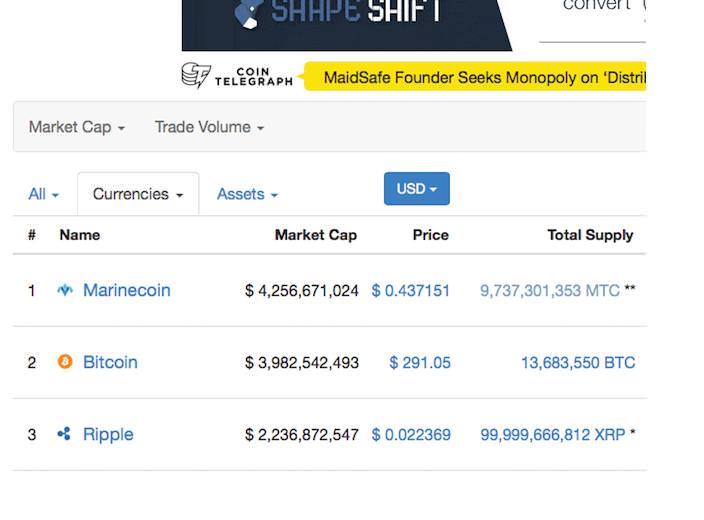Click the orange Bitcoin logo icon
704x520 pixels.
coord(65,361)
